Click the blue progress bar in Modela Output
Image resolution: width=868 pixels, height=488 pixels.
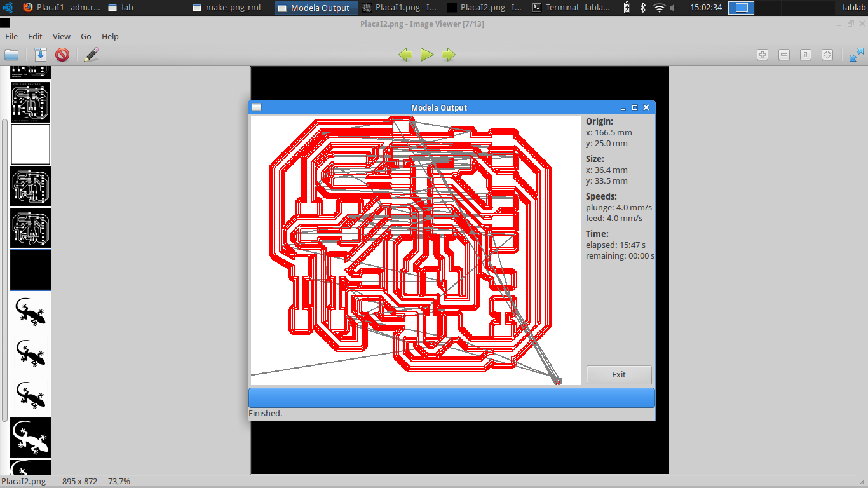pos(452,398)
